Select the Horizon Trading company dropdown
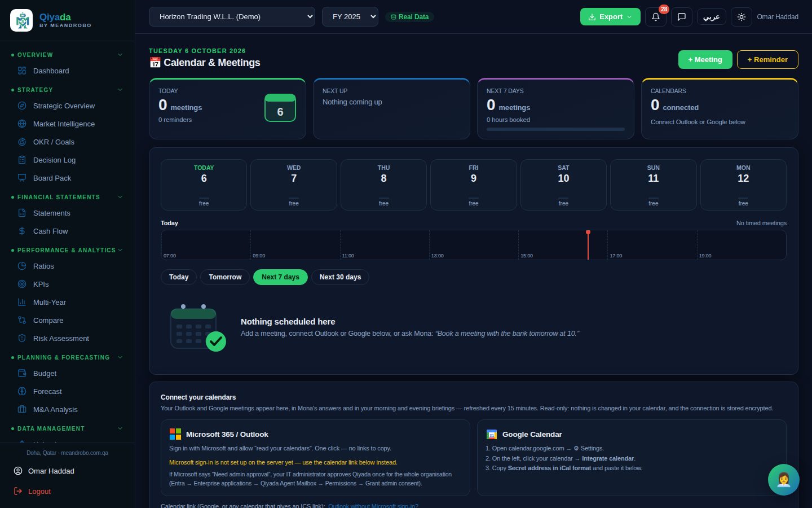Screen dimensions: 812x508 pos(232,17)
